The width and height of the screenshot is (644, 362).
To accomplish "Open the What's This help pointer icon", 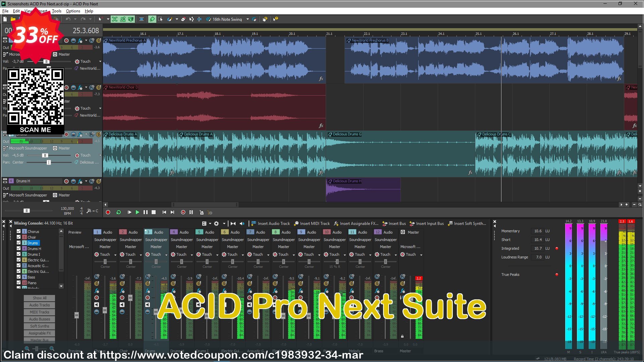I will tap(275, 19).
